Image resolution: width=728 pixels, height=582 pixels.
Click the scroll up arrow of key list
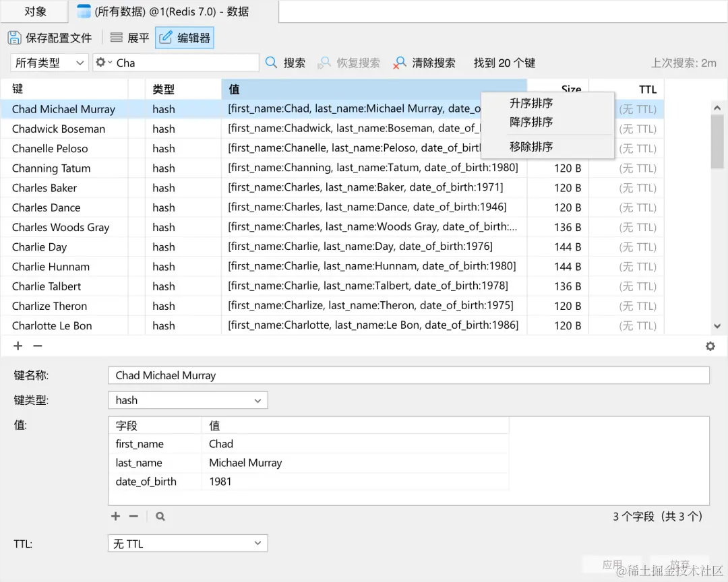point(717,108)
